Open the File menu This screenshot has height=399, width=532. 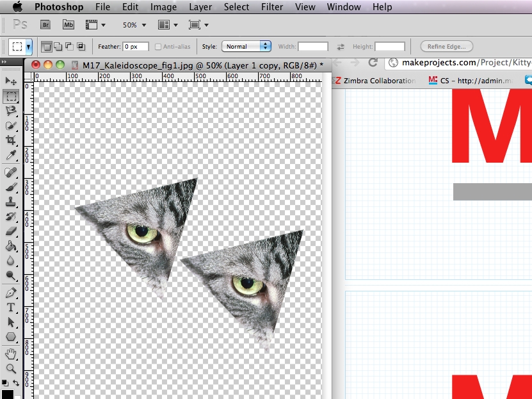coord(102,7)
